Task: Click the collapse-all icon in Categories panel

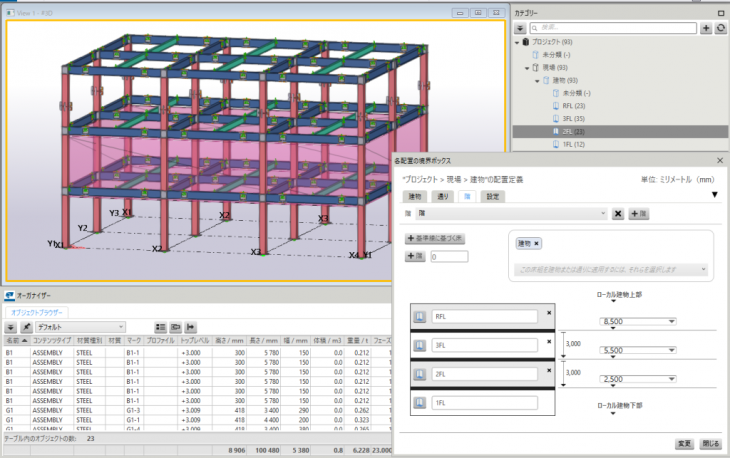Action: [x=520, y=29]
